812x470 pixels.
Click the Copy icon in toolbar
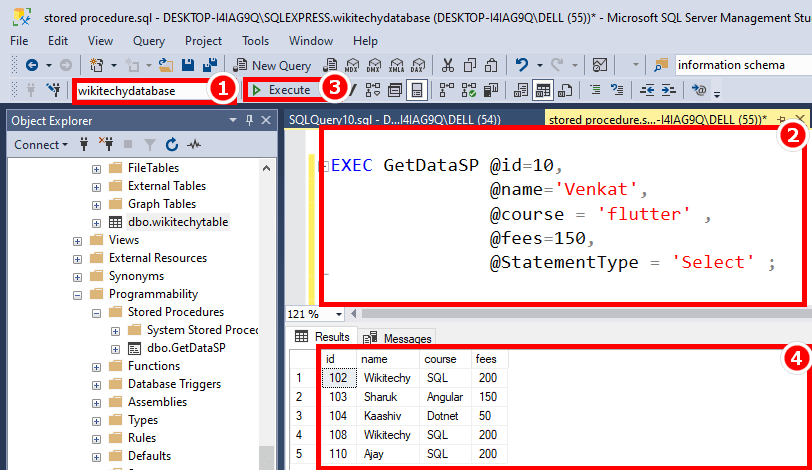pos(470,65)
